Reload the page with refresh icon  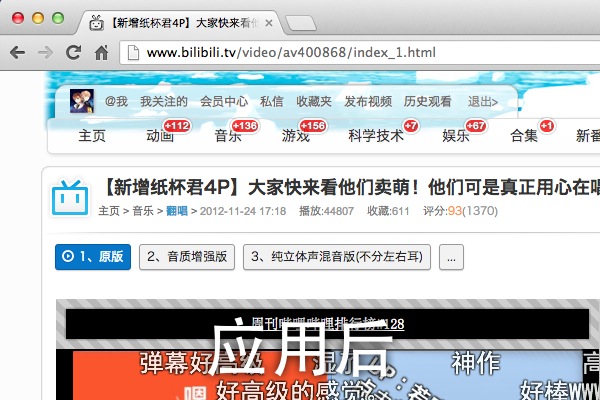73,52
